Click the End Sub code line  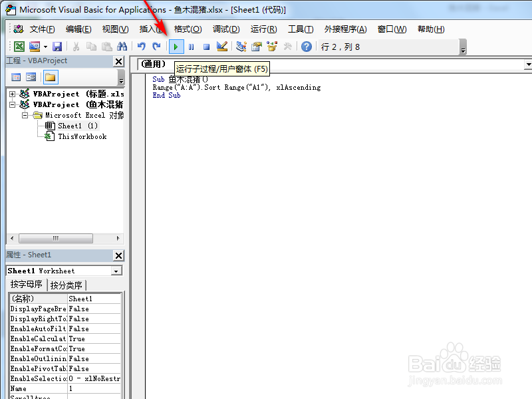coord(166,95)
